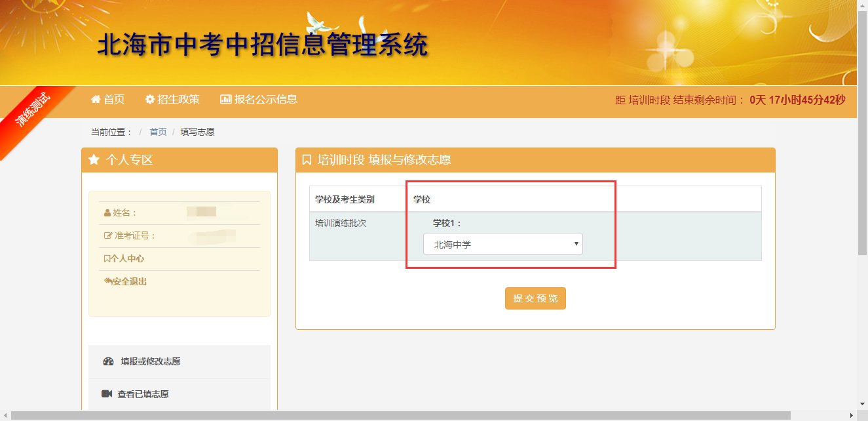Click the home icon in navigation bar
This screenshot has width=868, height=421.
pyautogui.click(x=96, y=100)
